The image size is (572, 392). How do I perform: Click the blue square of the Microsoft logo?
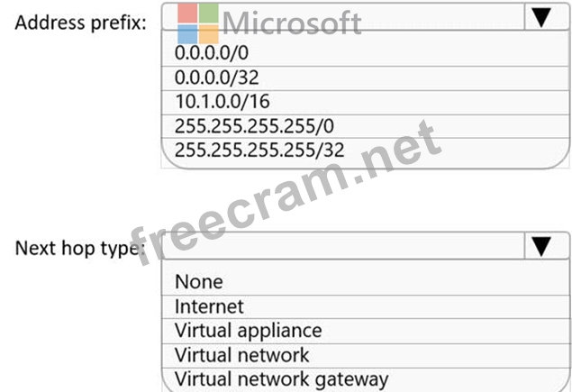[186, 34]
